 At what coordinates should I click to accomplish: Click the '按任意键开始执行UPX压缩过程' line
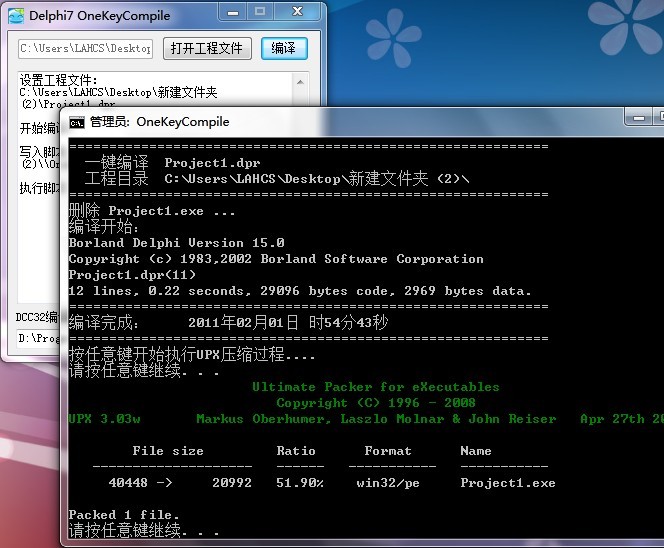[192, 354]
